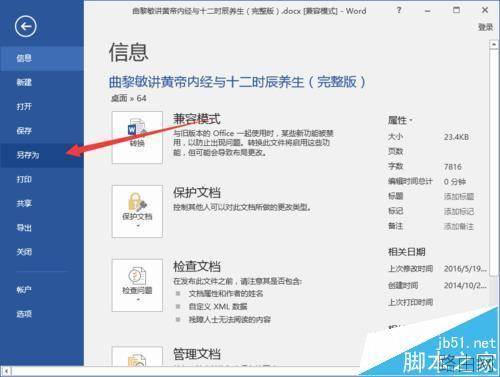Viewport: 500px width, 377px height.
Task: Open the 检查问题 inspect document icon
Action: [x=137, y=285]
